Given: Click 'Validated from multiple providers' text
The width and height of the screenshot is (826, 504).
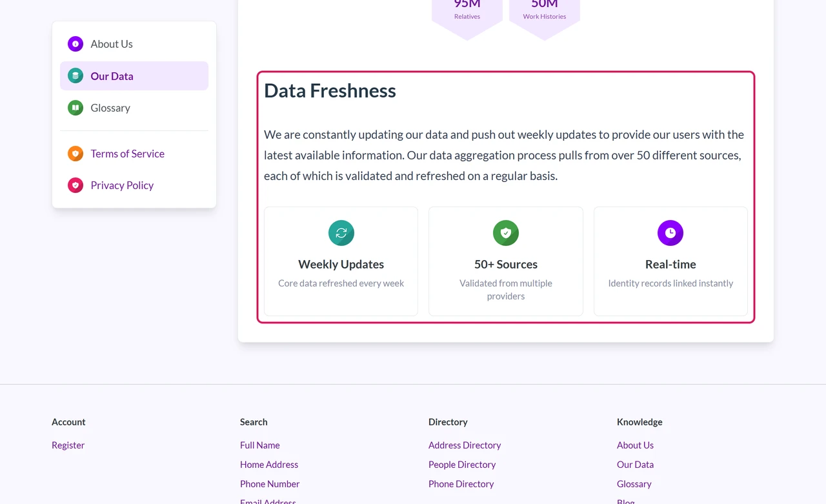Looking at the screenshot, I should coord(506,290).
